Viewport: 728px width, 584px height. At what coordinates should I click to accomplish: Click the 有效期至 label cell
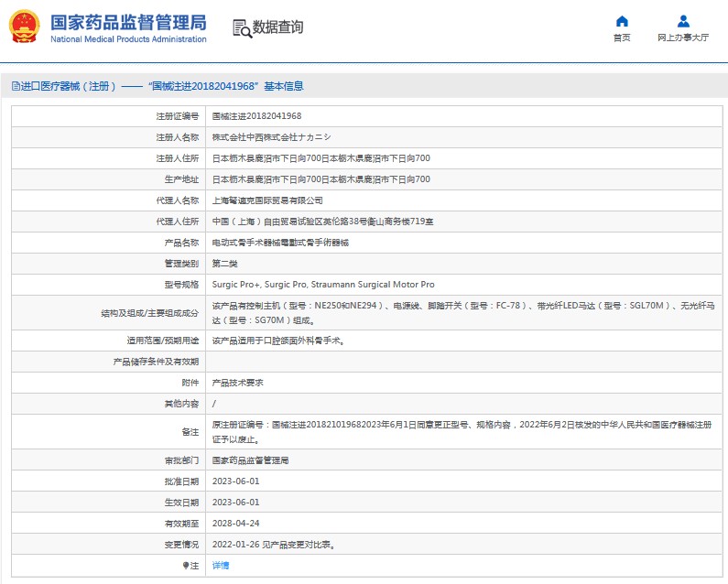click(109, 524)
